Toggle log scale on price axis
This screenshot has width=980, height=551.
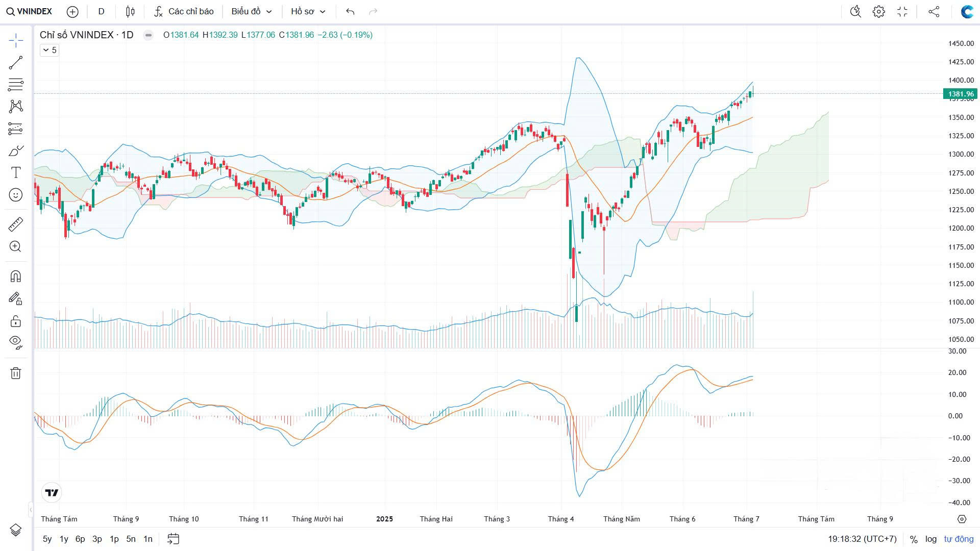tap(931, 539)
